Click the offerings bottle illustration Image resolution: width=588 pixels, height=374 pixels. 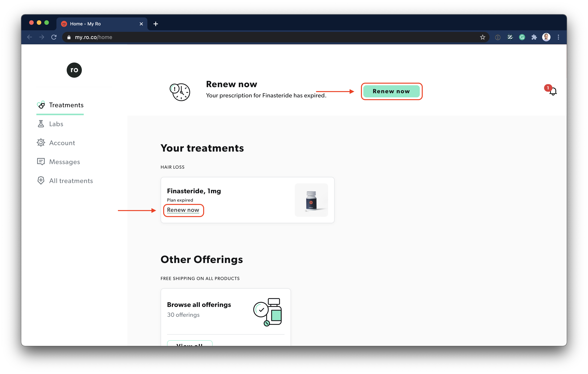tap(268, 312)
